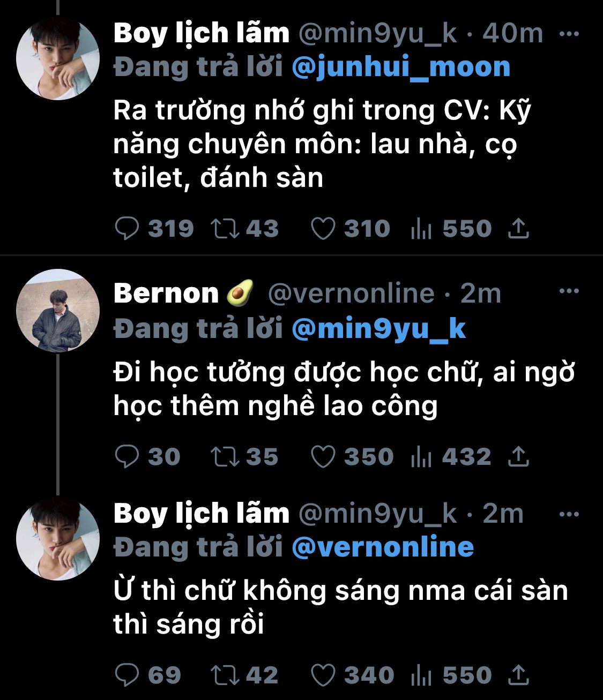
Task: Open more options on Bernon's tweet
Action: (x=569, y=291)
